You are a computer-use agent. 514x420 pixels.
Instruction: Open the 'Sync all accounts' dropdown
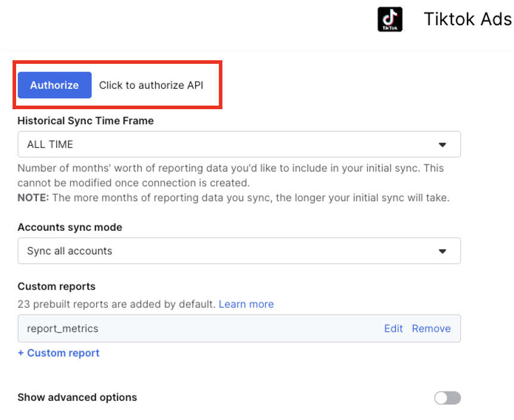click(239, 251)
